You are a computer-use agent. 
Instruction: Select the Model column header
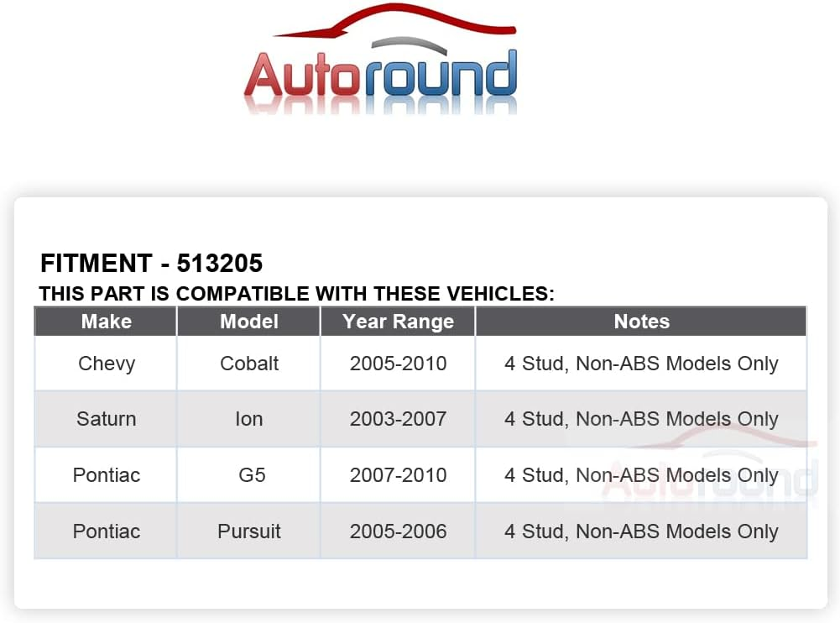[248, 321]
